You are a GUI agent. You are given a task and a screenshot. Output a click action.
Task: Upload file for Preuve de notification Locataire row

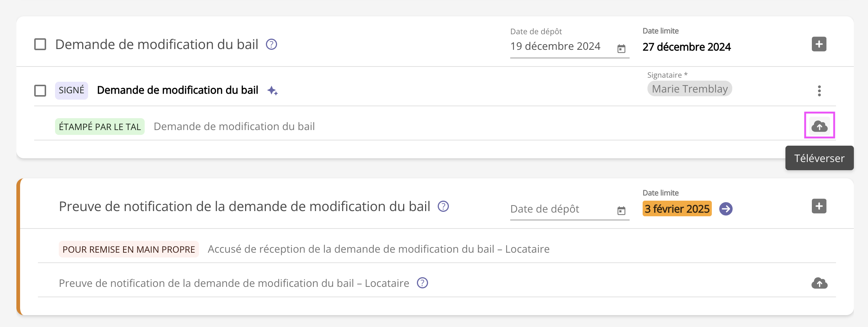click(x=819, y=284)
